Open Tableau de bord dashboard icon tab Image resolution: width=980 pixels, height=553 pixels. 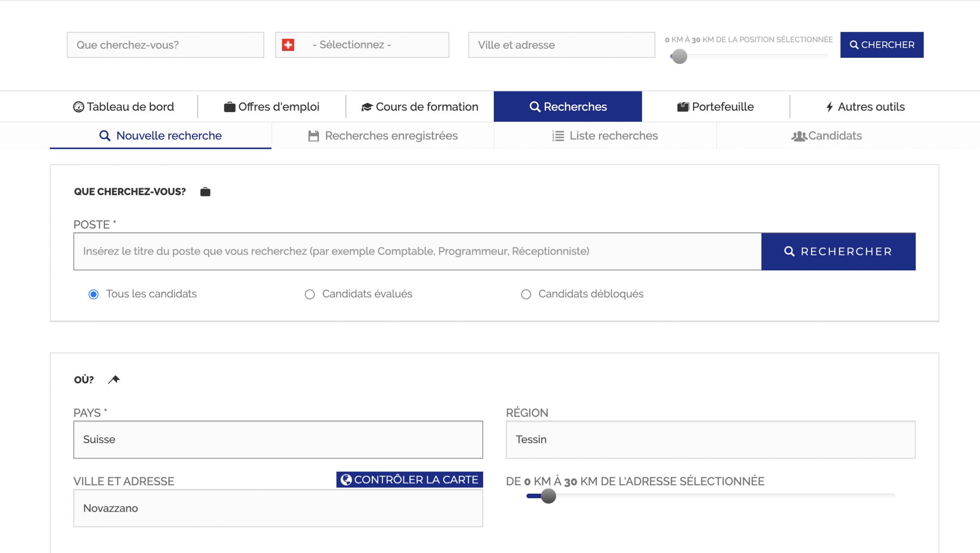(x=78, y=107)
